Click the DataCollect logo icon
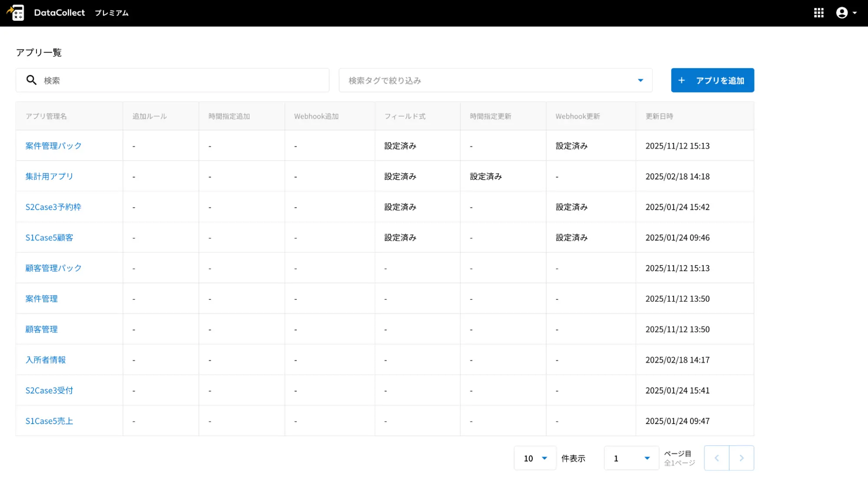The height and width of the screenshot is (493, 868). point(16,13)
